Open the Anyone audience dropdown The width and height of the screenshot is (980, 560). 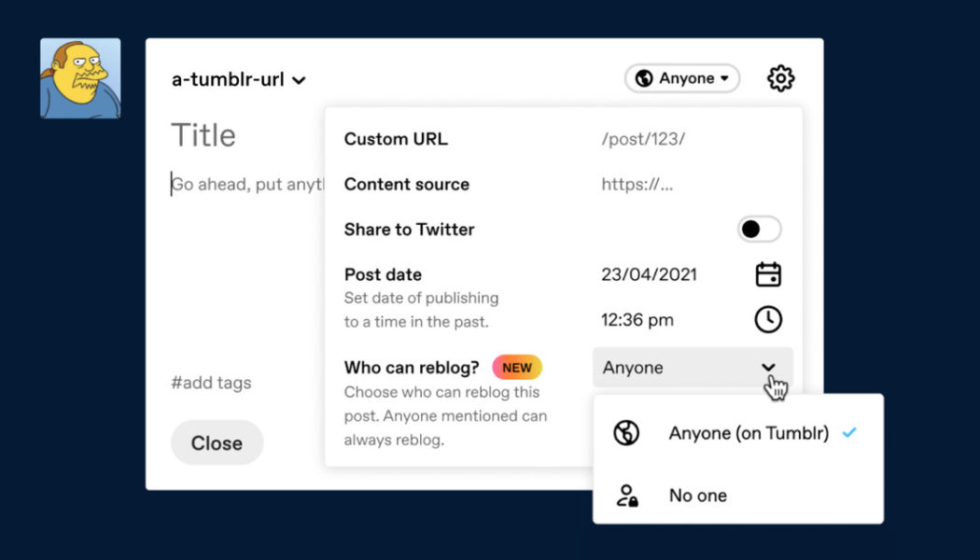tap(682, 78)
